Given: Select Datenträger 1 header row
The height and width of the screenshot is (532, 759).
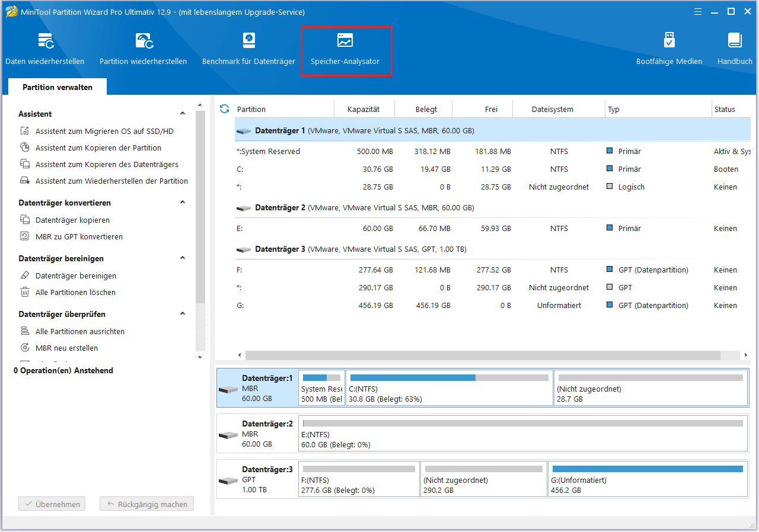Looking at the screenshot, I should [492, 130].
